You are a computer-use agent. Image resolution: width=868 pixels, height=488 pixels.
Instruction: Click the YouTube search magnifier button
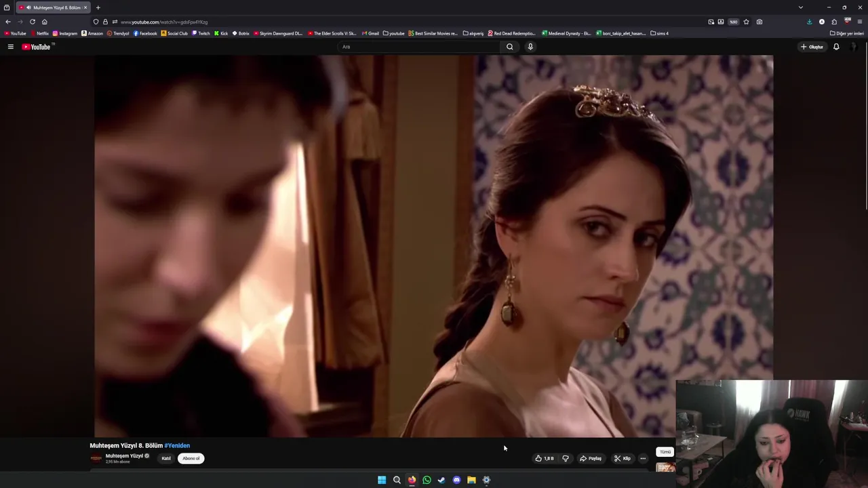pos(510,47)
